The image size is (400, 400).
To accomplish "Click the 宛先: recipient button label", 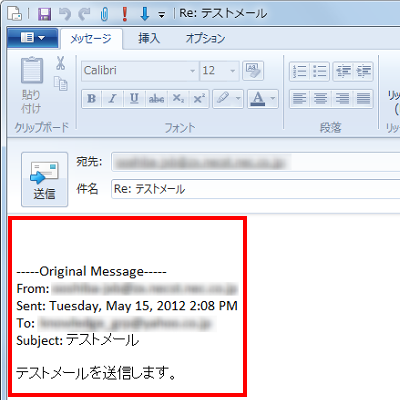I will click(89, 162).
